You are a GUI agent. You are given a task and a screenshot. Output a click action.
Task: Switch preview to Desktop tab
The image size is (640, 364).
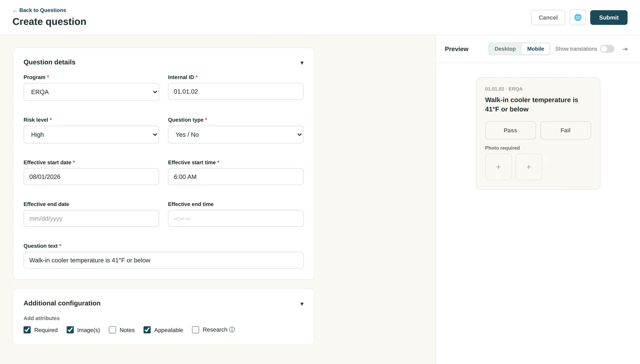click(505, 49)
